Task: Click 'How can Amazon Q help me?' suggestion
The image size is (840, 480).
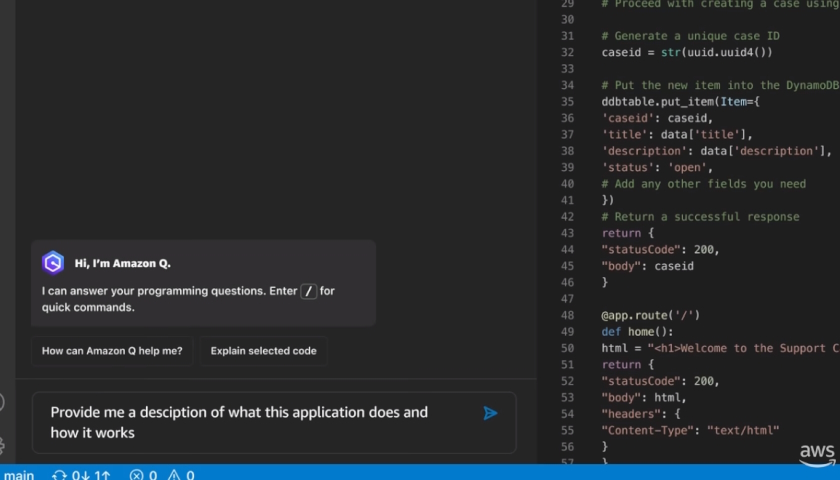Action: (112, 351)
